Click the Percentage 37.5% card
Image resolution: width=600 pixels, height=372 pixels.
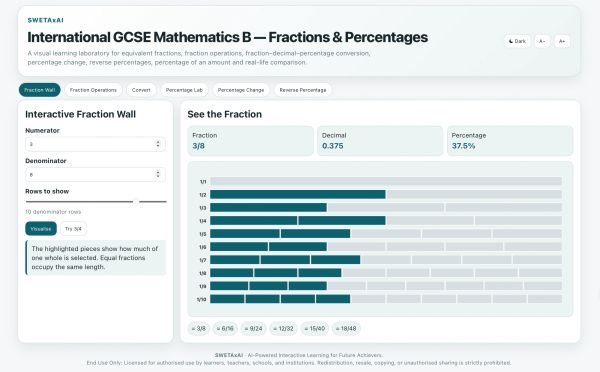point(510,141)
